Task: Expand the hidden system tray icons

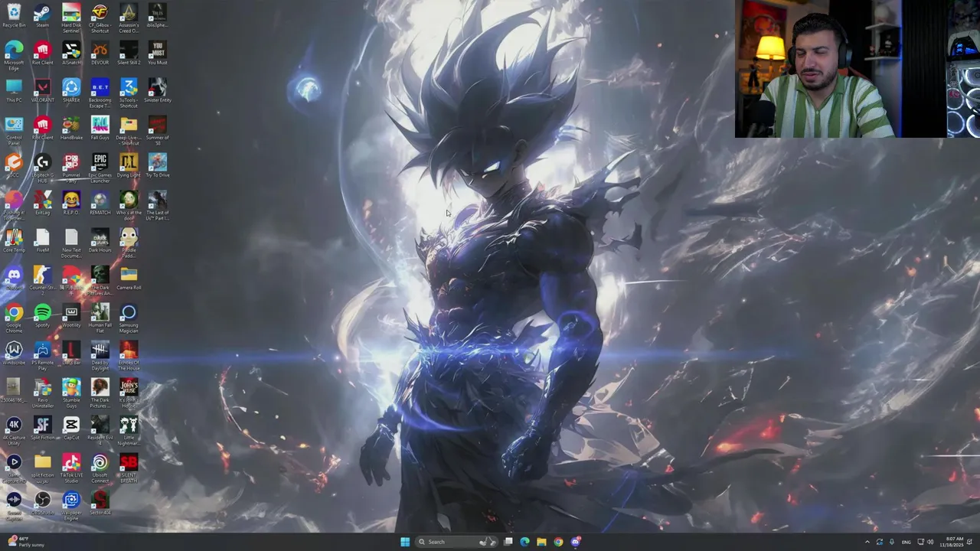Action: 867,542
